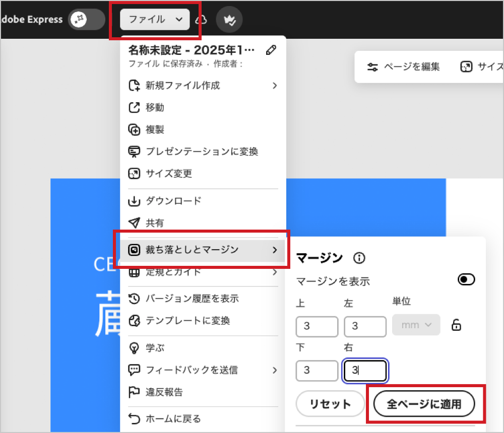This screenshot has height=433, width=504.
Task: Click the cloud sync icon in top bar
Action: tap(202, 19)
